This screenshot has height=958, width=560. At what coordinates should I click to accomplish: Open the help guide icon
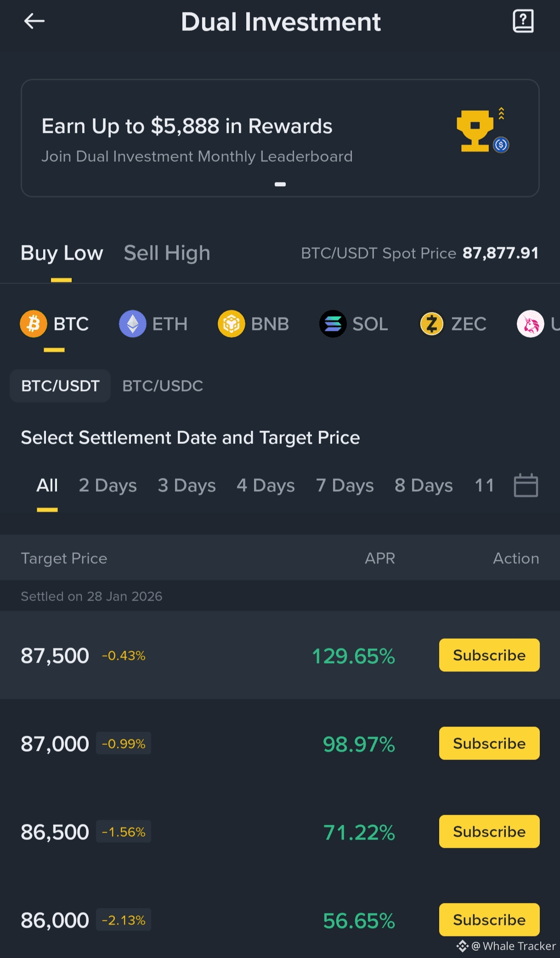click(x=523, y=21)
